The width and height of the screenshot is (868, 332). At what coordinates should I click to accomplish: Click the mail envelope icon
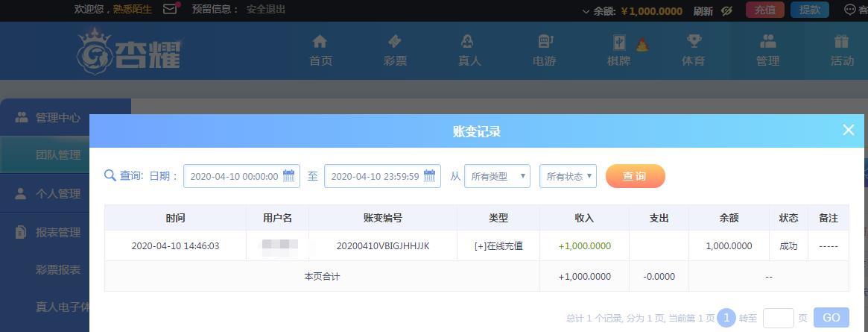click(x=170, y=10)
